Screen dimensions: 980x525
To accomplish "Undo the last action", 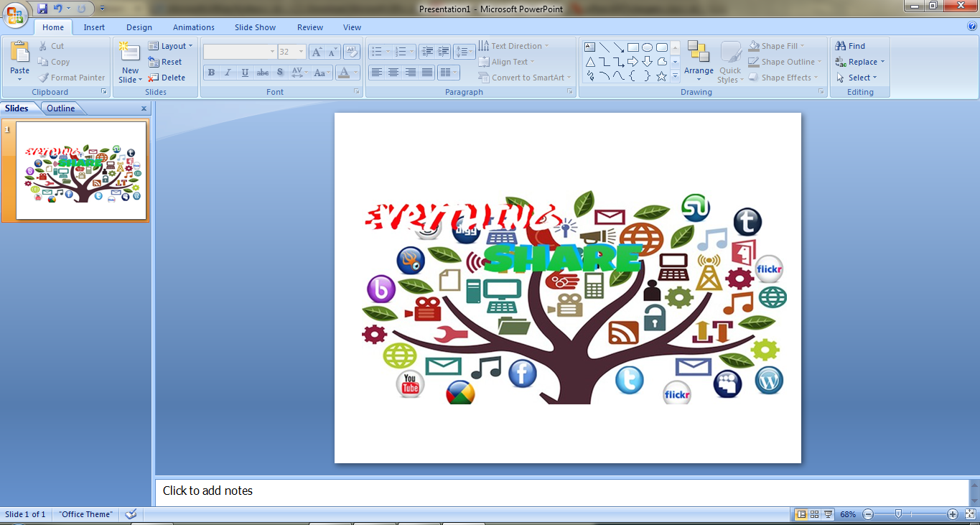I will [x=58, y=9].
